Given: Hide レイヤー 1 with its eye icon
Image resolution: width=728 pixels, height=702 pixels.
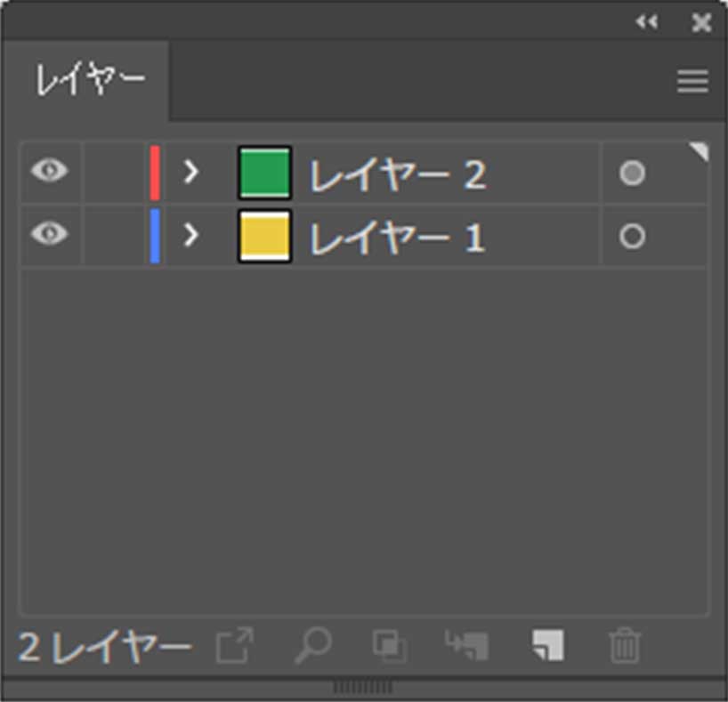Looking at the screenshot, I should pos(50,233).
